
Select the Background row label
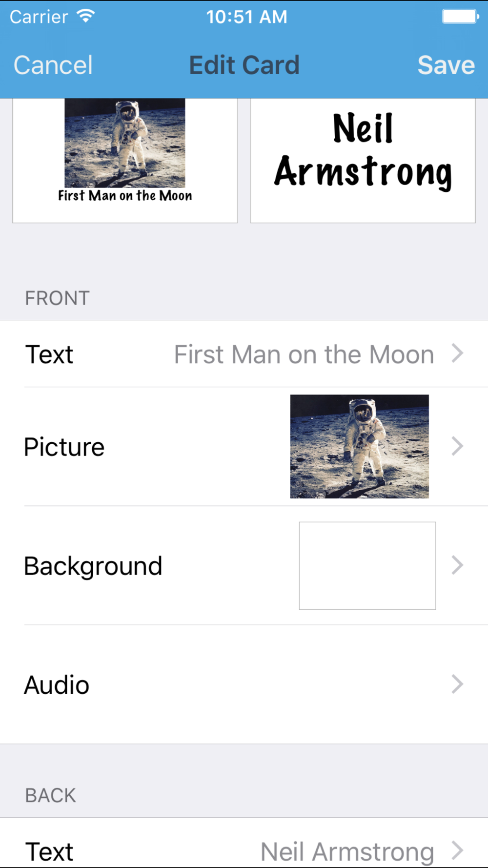(x=93, y=566)
